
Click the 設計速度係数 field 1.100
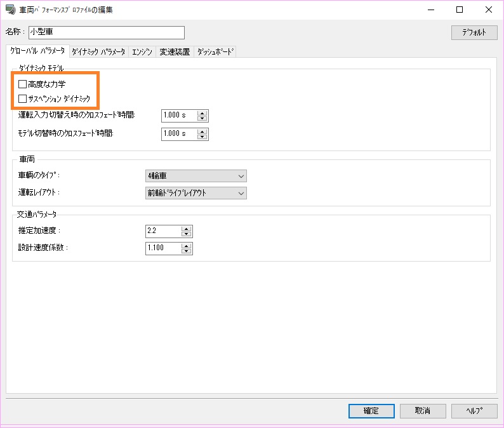click(163, 248)
